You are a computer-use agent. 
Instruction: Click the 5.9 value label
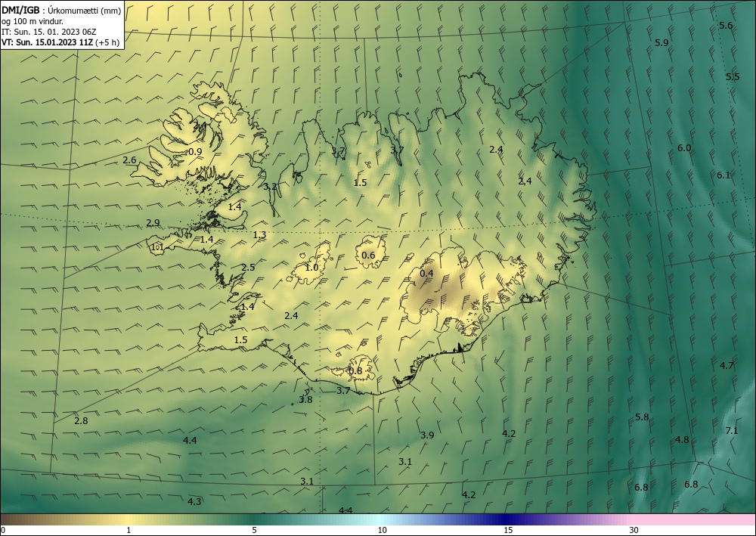point(661,43)
